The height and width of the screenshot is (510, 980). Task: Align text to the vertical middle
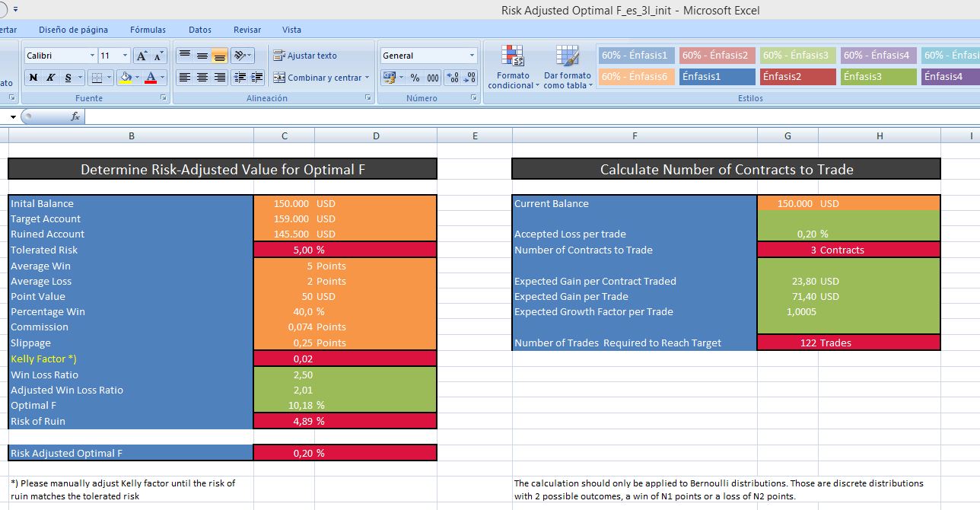pyautogui.click(x=202, y=56)
